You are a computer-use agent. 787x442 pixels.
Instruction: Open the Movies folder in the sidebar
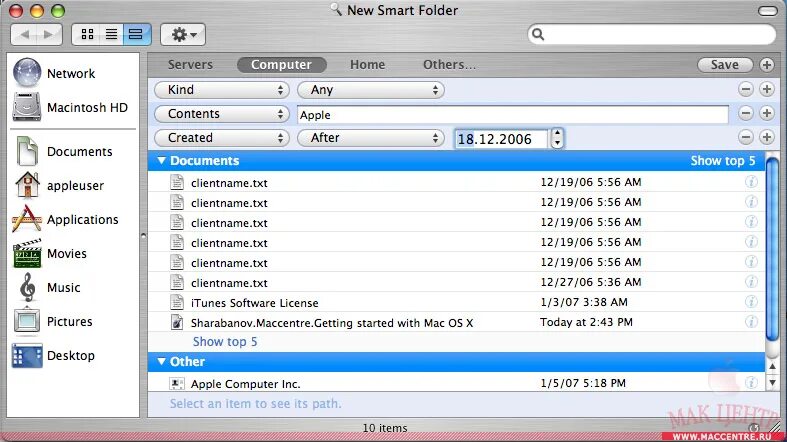pos(49,254)
